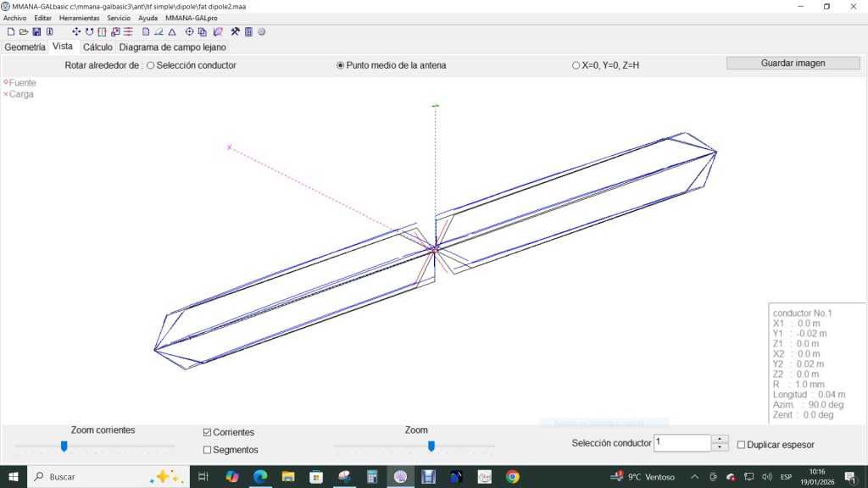
Task: Click the Open file folder icon
Action: (x=24, y=31)
